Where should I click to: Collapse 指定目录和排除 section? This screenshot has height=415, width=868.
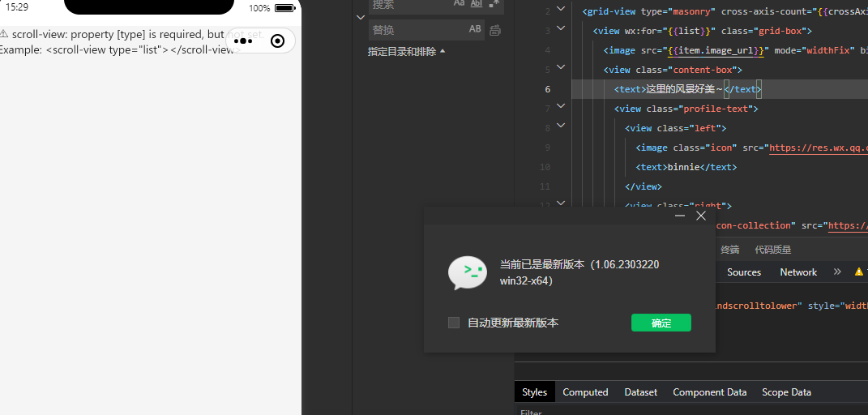pos(406,51)
